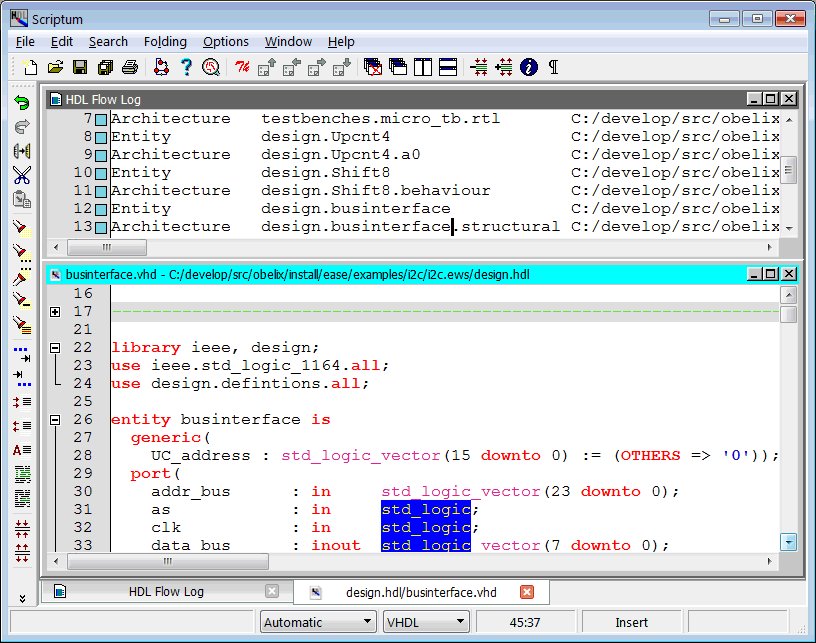Image resolution: width=816 pixels, height=643 pixels.
Task: Open the Folding menu
Action: (x=165, y=41)
